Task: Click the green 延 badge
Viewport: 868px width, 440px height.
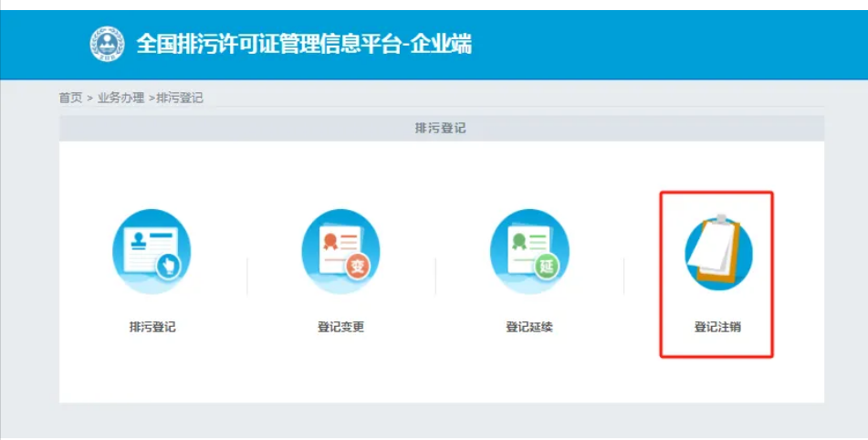Action: point(547,267)
